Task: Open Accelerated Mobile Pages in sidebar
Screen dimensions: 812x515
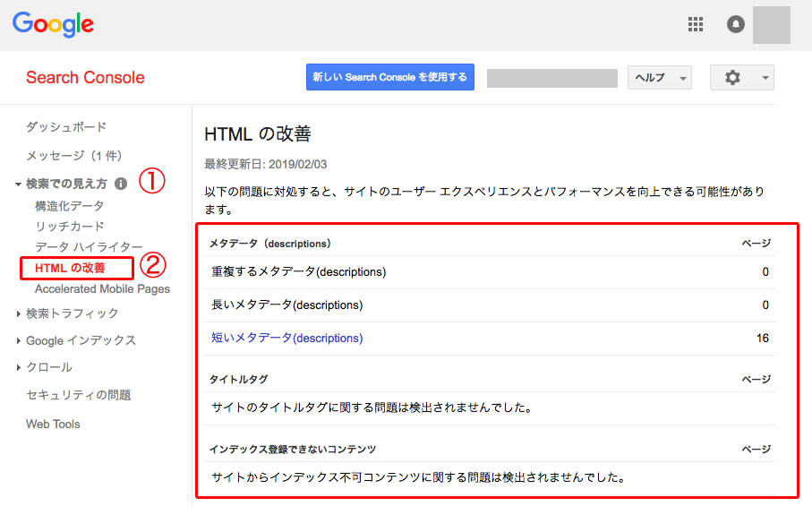Action: (x=102, y=289)
